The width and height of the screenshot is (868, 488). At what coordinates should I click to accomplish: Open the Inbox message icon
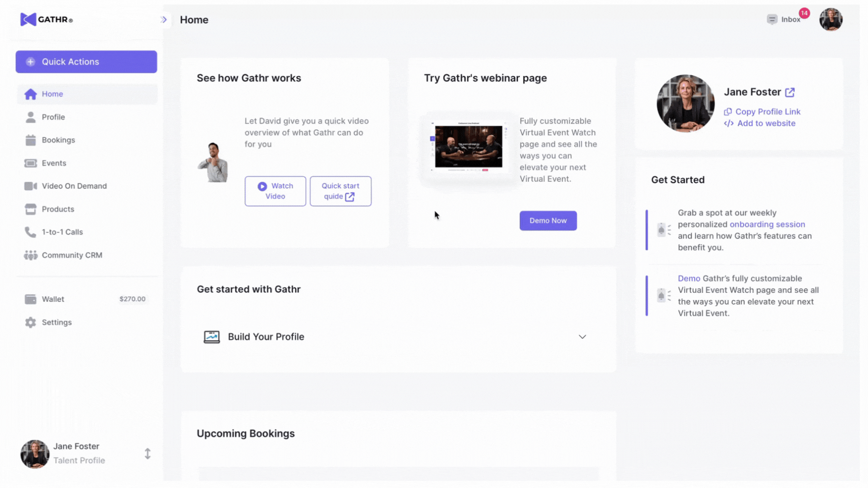[x=772, y=19]
